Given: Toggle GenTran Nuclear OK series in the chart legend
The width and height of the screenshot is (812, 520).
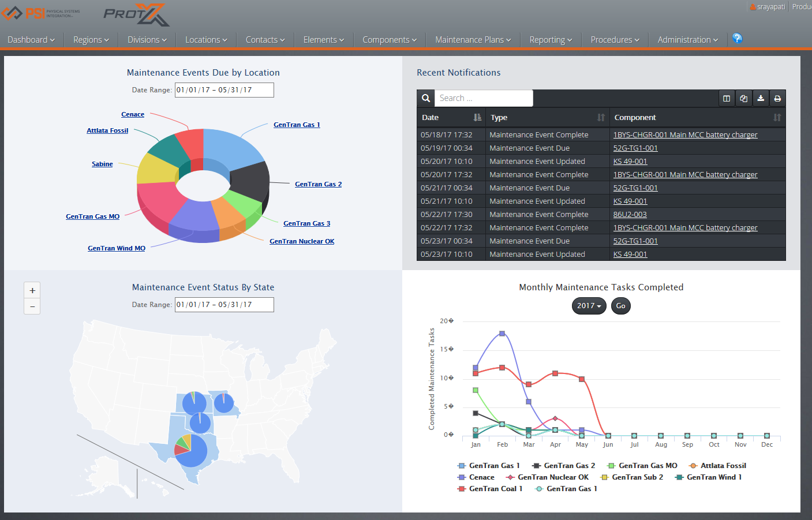Looking at the screenshot, I should 547,477.
